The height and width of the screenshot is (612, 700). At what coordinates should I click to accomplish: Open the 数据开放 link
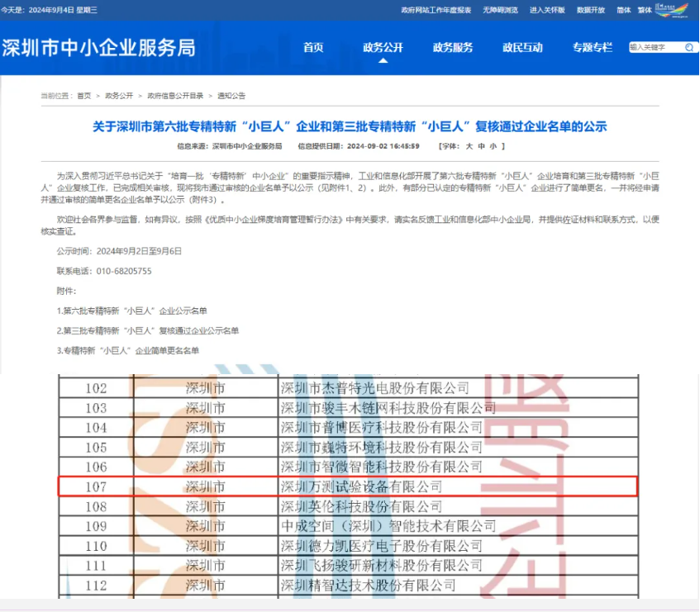[591, 10]
